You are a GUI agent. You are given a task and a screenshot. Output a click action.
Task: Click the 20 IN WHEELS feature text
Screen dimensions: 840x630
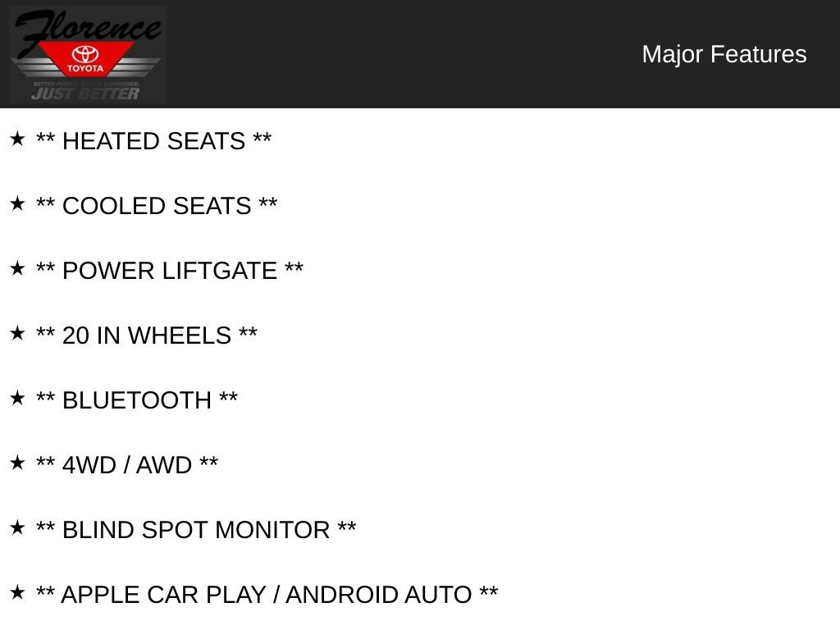point(147,336)
